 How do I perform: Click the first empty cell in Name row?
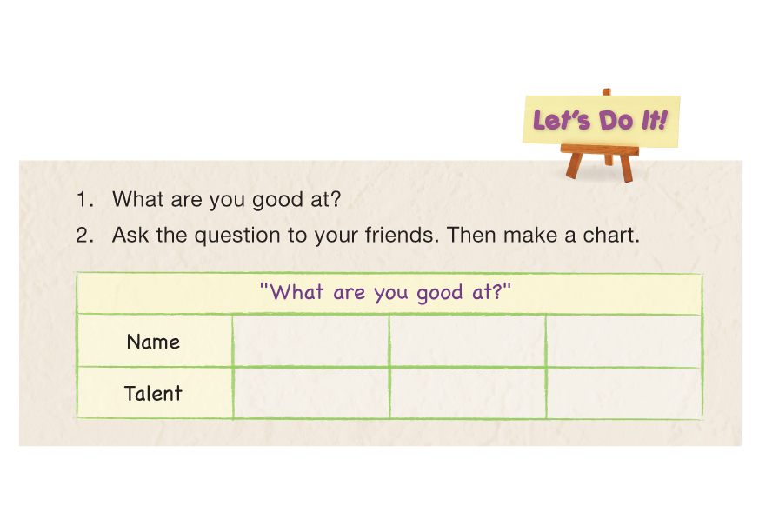310,341
